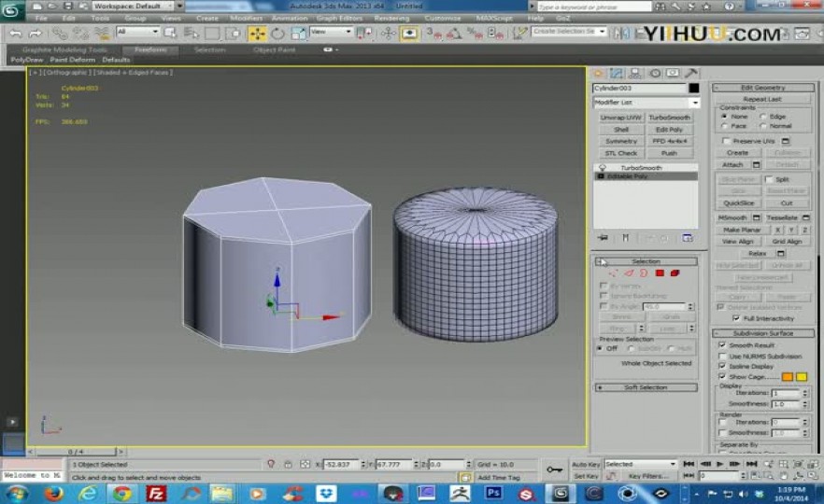The width and height of the screenshot is (824, 504).
Task: Select the Rotate tool
Action: (x=277, y=35)
